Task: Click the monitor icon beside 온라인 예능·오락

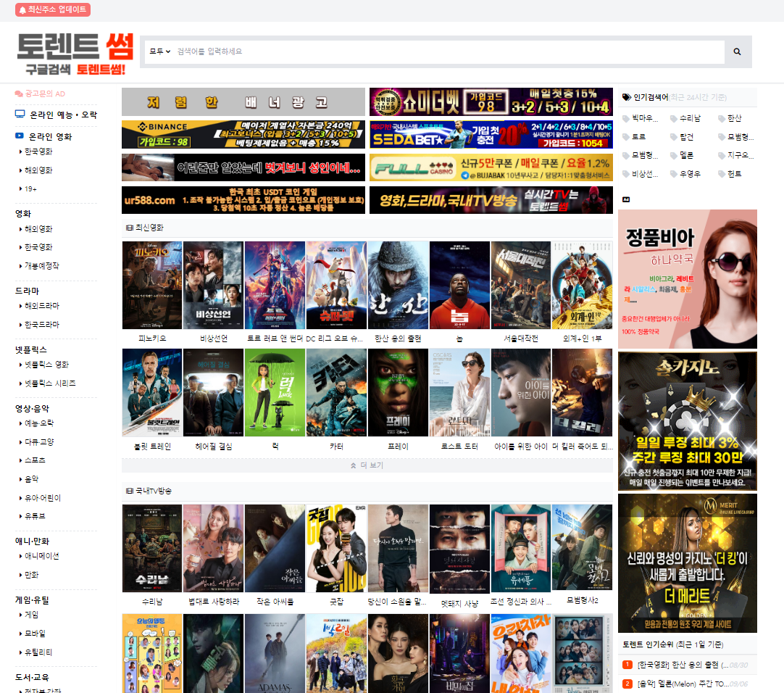Action: [20, 115]
